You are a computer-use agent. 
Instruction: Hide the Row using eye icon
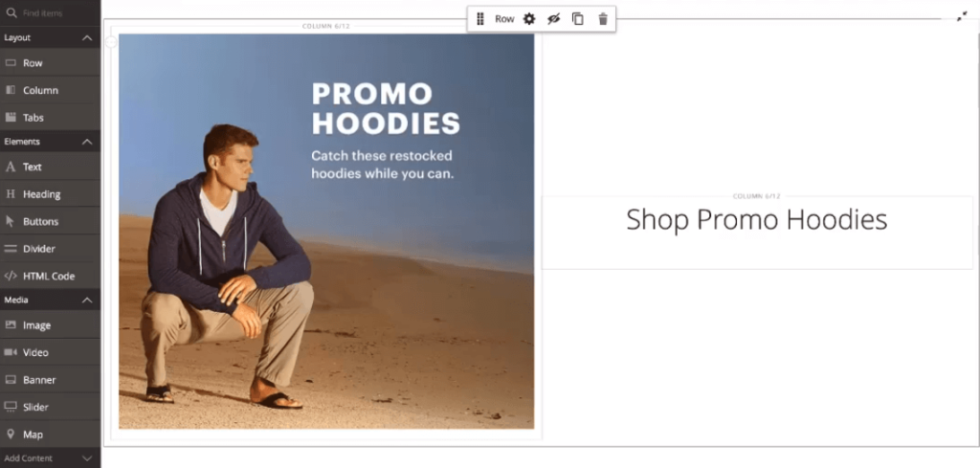tap(553, 19)
